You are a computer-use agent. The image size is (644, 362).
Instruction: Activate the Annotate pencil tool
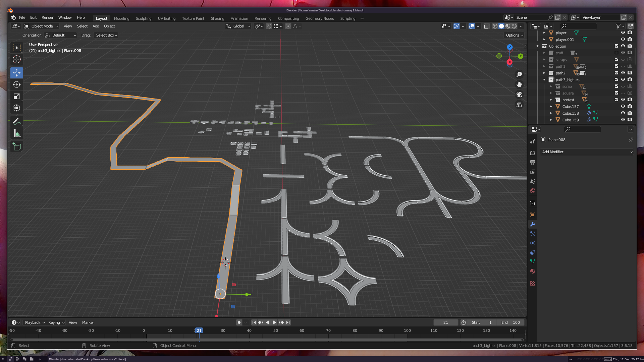pyautogui.click(x=17, y=121)
